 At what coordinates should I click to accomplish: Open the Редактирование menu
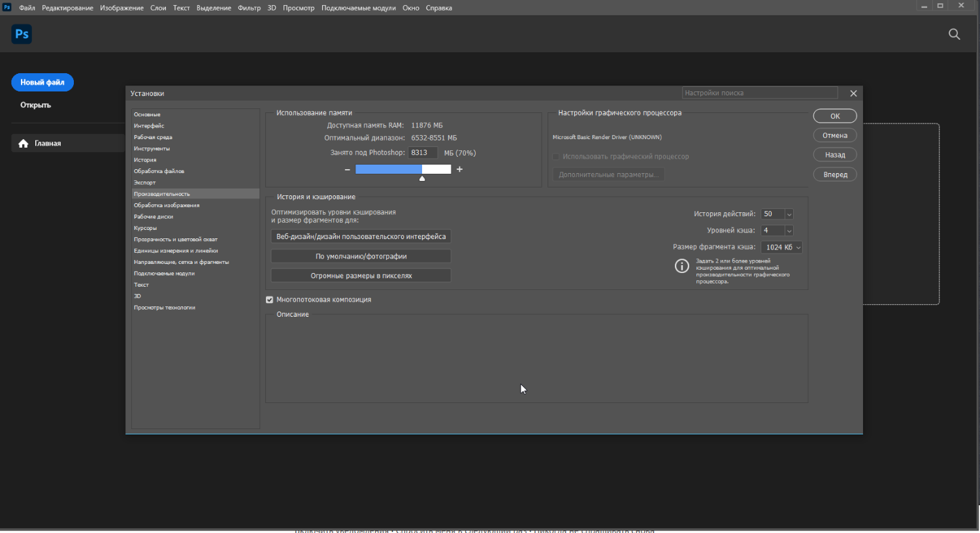67,8
